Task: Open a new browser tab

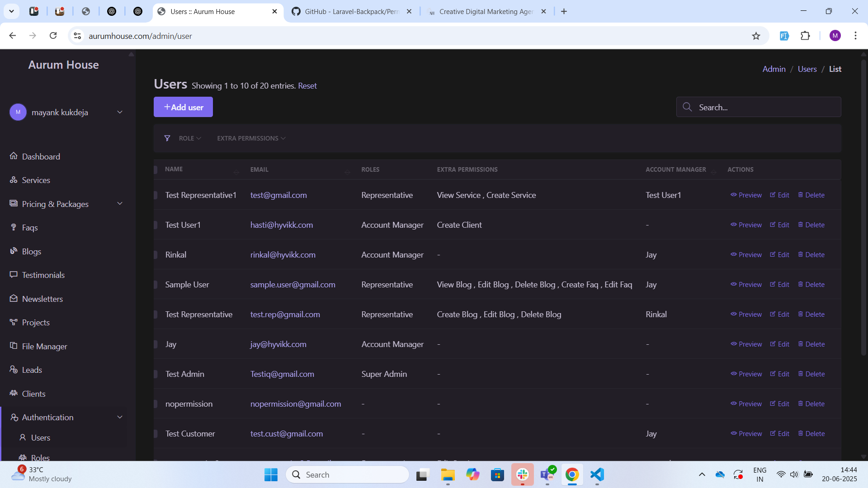Action: 564,11
